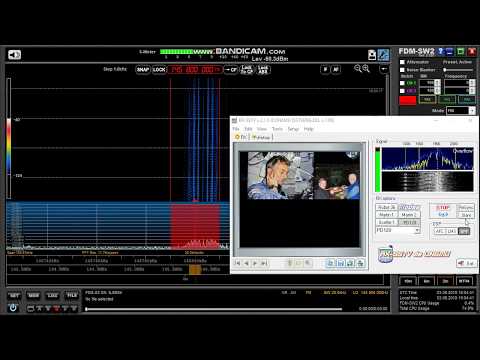Click the CH 2 first value stepper arrows
Viewport: 480px width, 360px height.
point(438,91)
